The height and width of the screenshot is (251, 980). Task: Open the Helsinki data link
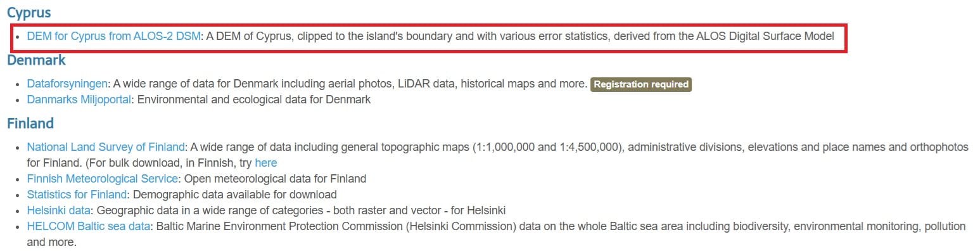tap(60, 210)
